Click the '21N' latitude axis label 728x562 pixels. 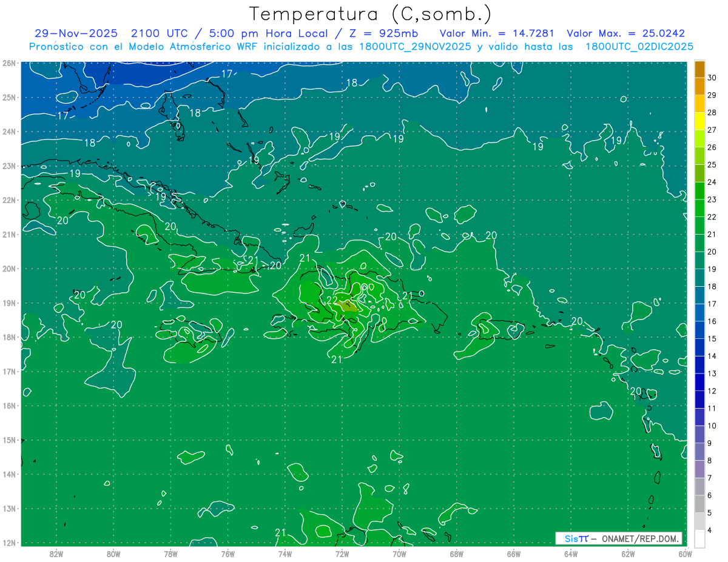point(8,234)
